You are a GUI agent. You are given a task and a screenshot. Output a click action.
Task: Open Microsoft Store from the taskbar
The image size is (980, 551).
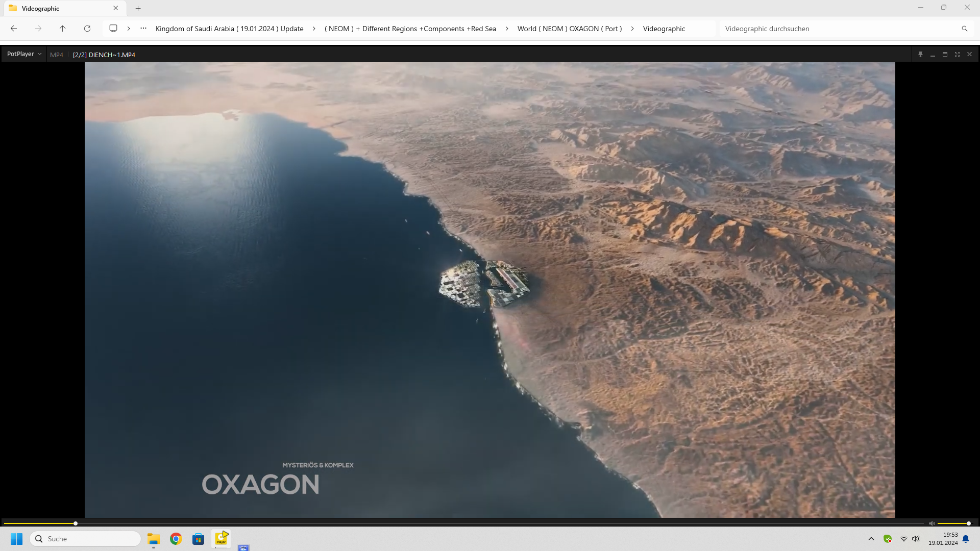[199, 539]
